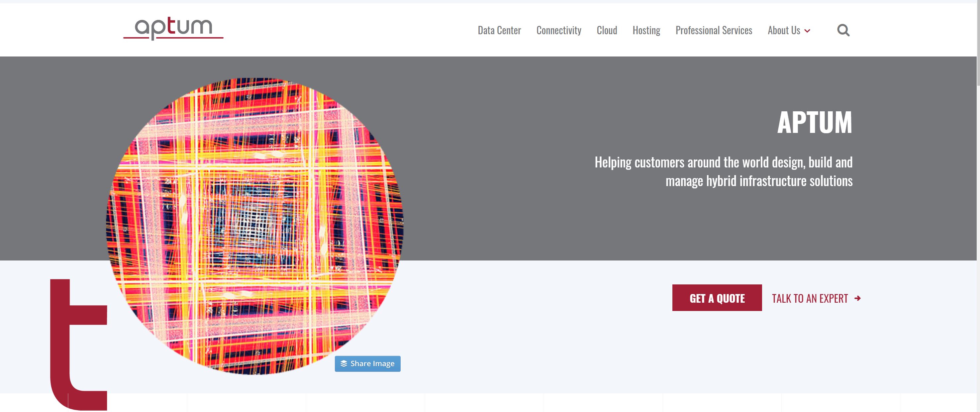The image size is (980, 412).
Task: Open the Data Center menu item
Action: pyautogui.click(x=499, y=31)
